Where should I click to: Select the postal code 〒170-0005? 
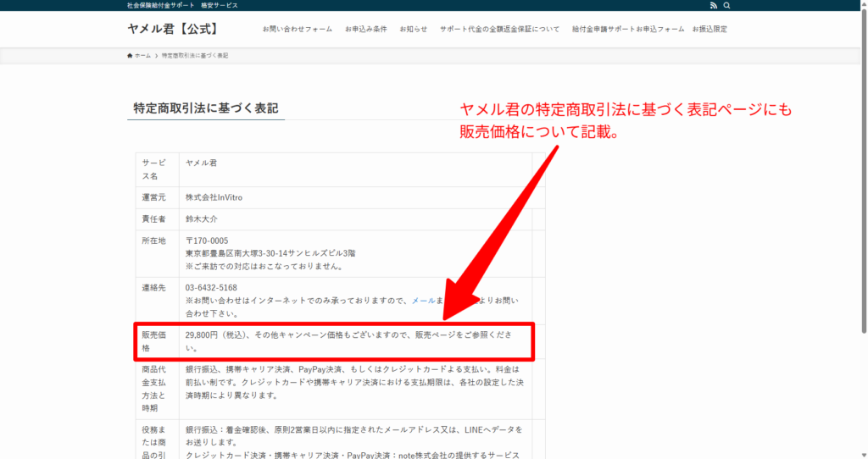207,241
